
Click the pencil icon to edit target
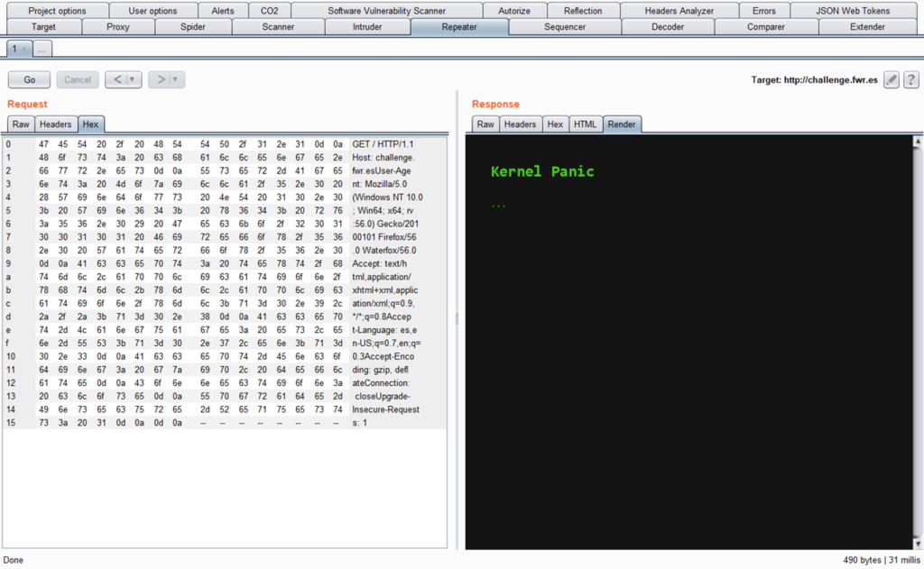(891, 80)
